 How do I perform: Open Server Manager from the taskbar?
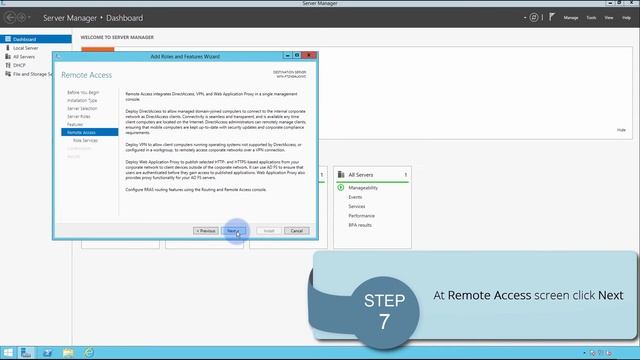pyautogui.click(x=26, y=353)
